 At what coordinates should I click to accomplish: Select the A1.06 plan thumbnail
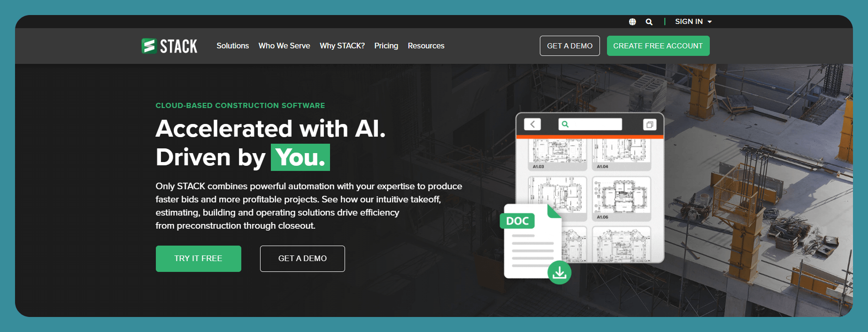(x=622, y=199)
